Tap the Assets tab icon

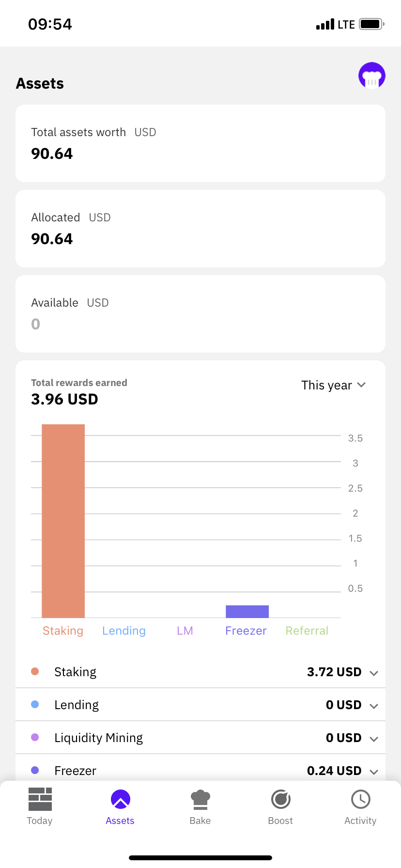tap(120, 799)
